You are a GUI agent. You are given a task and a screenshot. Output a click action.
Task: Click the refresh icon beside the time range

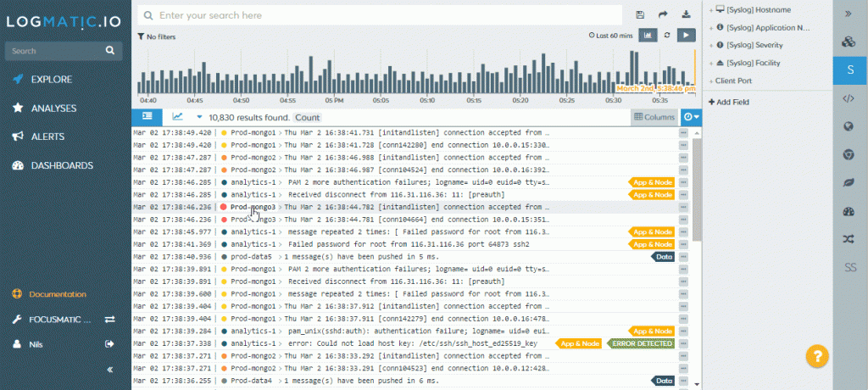[667, 36]
